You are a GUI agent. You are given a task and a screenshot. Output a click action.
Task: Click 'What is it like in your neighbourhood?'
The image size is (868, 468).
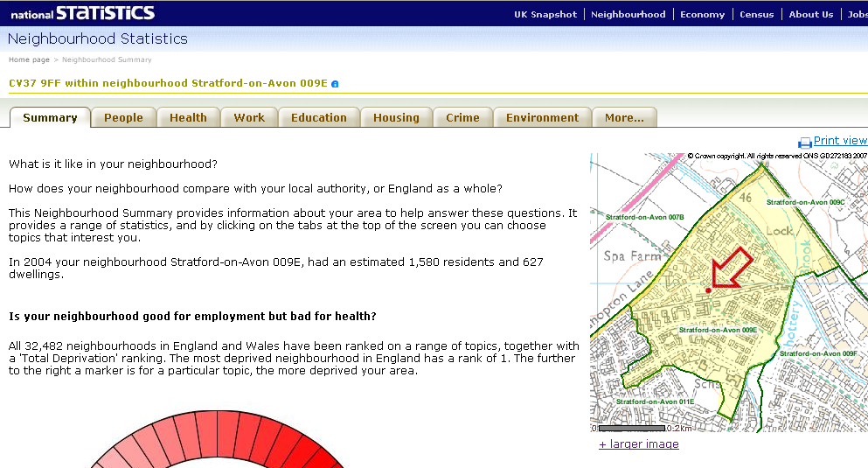pyautogui.click(x=113, y=164)
